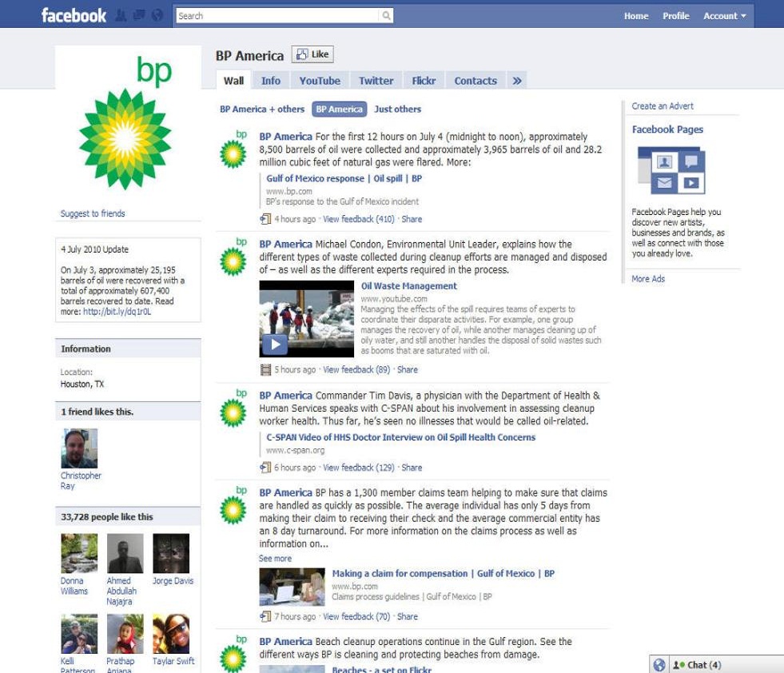Click inside the Search field
This screenshot has width=784, height=673.
(x=278, y=15)
